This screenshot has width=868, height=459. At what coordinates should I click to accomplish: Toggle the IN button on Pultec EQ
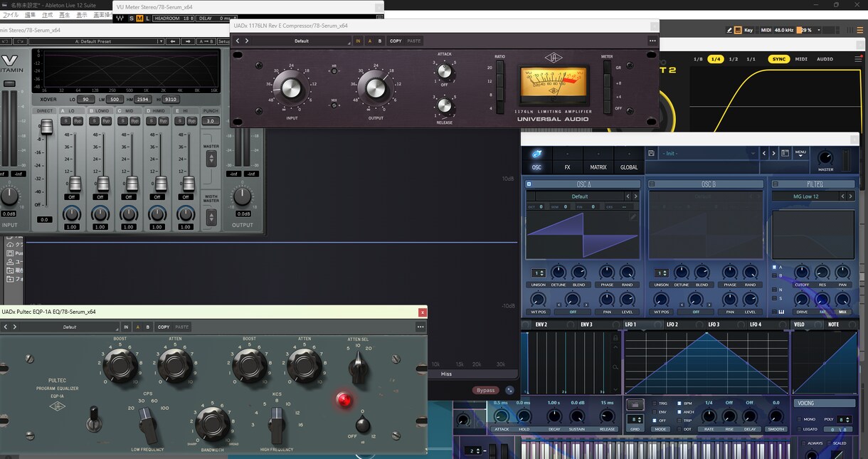tap(126, 327)
